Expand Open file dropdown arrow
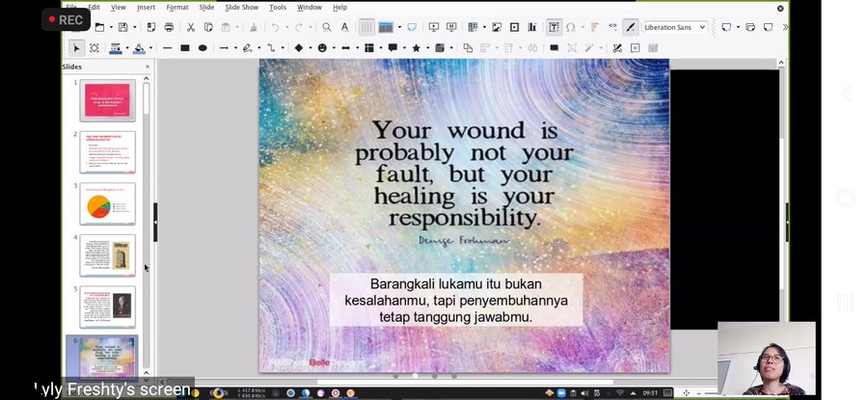This screenshot has width=868, height=400. [x=111, y=27]
